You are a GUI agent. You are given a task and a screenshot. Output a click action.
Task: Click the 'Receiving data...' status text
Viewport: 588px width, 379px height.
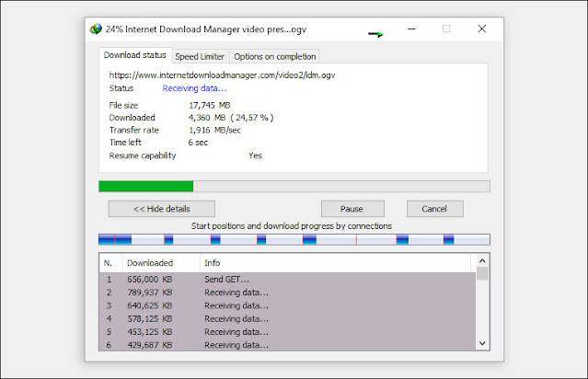coord(194,88)
